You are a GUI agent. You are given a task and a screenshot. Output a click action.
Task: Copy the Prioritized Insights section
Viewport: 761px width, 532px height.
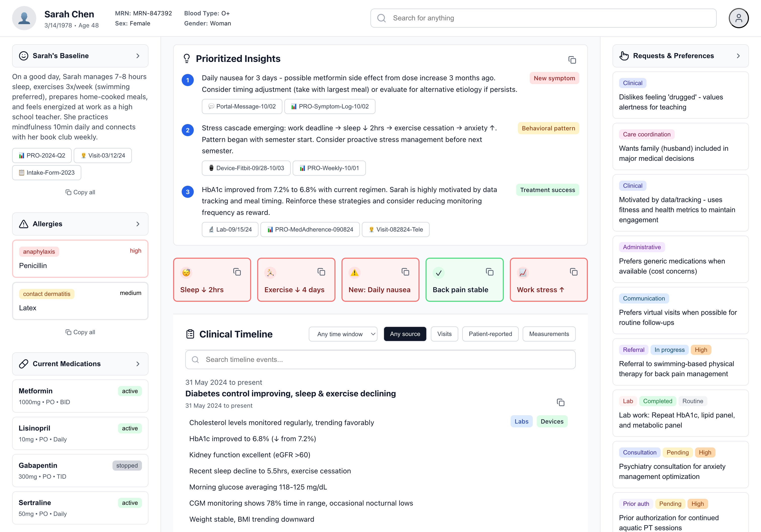click(572, 60)
